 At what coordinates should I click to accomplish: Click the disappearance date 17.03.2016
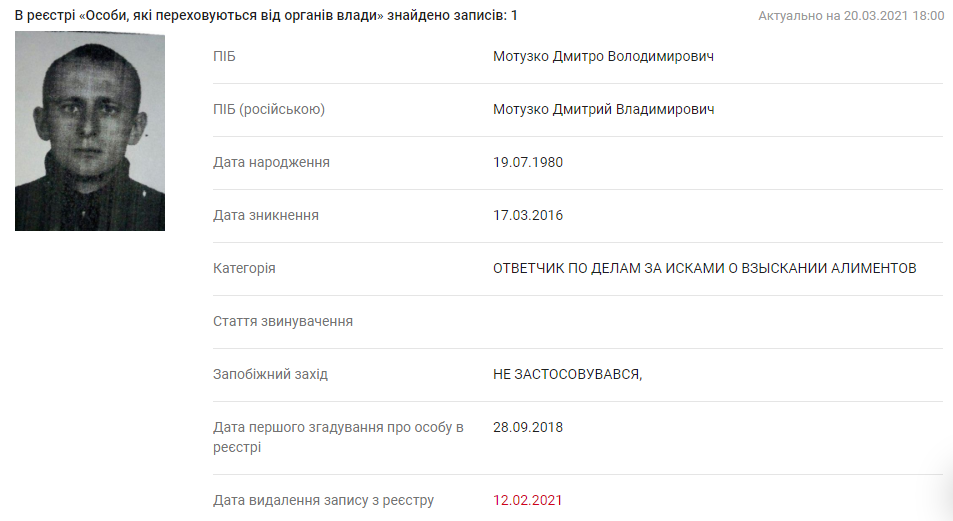528,215
